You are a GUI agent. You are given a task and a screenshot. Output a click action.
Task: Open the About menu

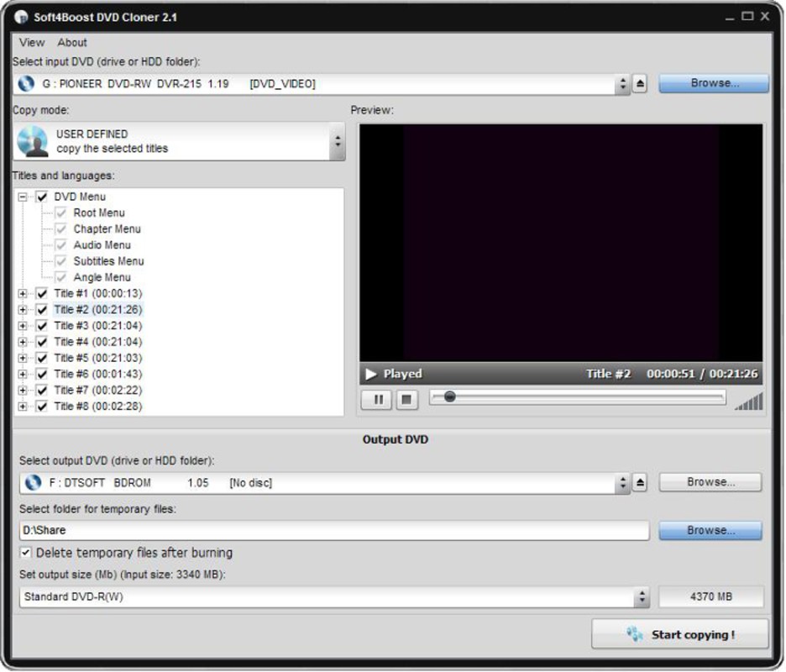[x=71, y=42]
